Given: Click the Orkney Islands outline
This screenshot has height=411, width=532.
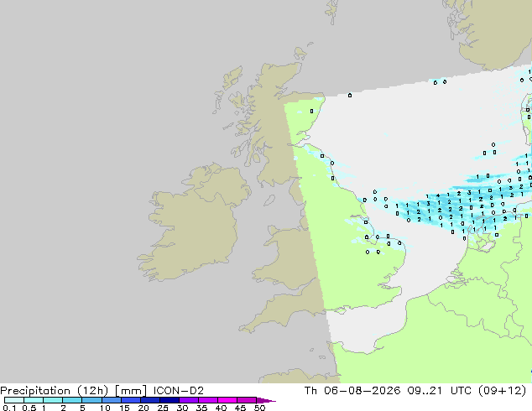Looking at the screenshot, I should [x=300, y=53].
